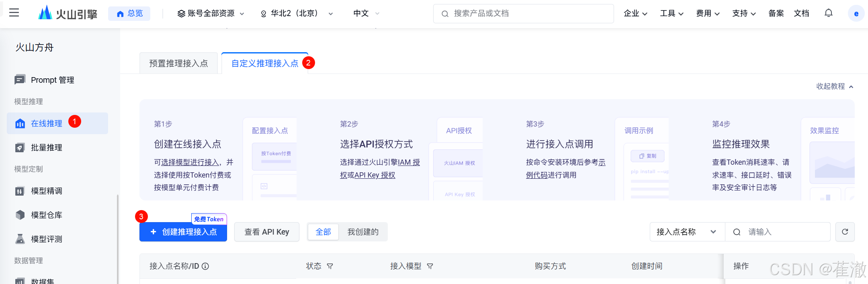Click the IAM 授权 link
The width and height of the screenshot is (868, 284).
tap(409, 162)
